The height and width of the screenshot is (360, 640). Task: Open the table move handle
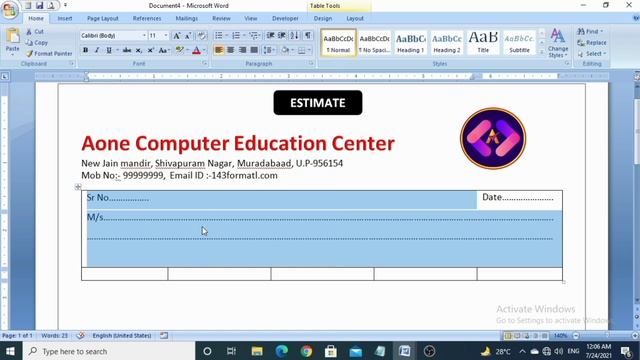[x=78, y=187]
